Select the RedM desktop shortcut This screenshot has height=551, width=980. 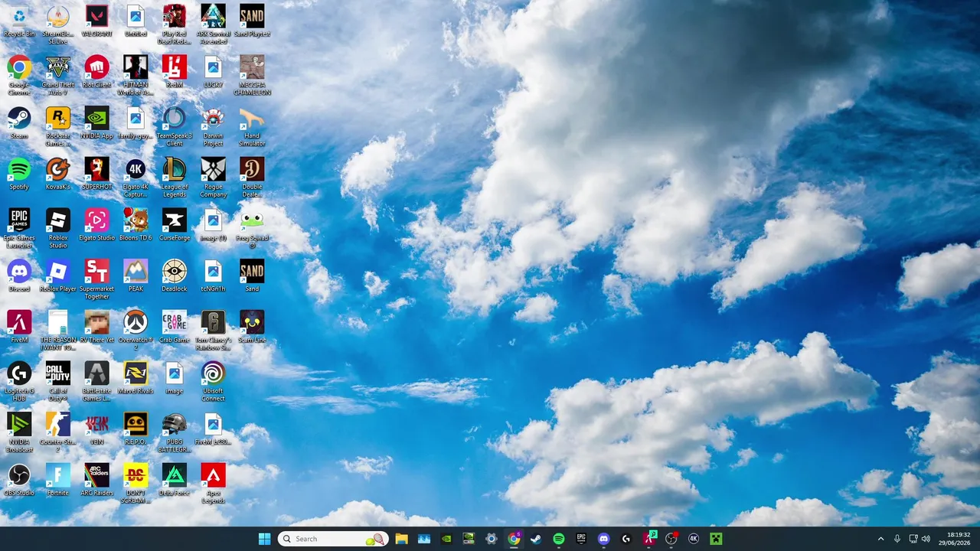(x=175, y=72)
